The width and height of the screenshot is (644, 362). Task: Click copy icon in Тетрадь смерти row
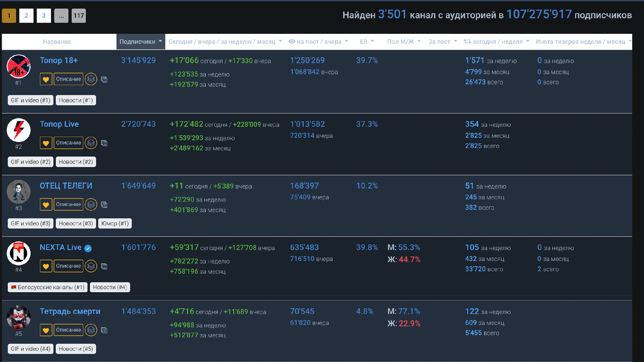pos(104,330)
